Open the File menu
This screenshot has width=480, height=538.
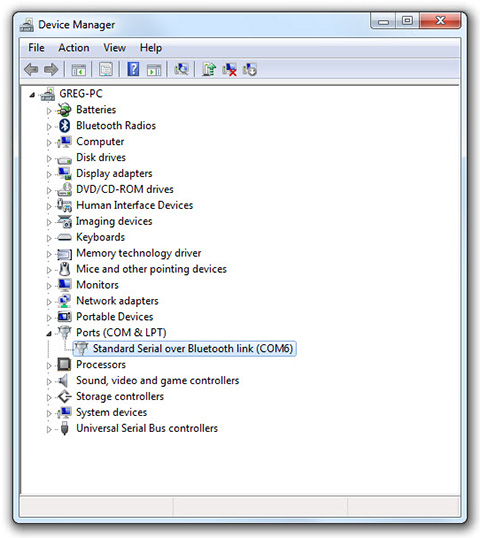point(36,48)
